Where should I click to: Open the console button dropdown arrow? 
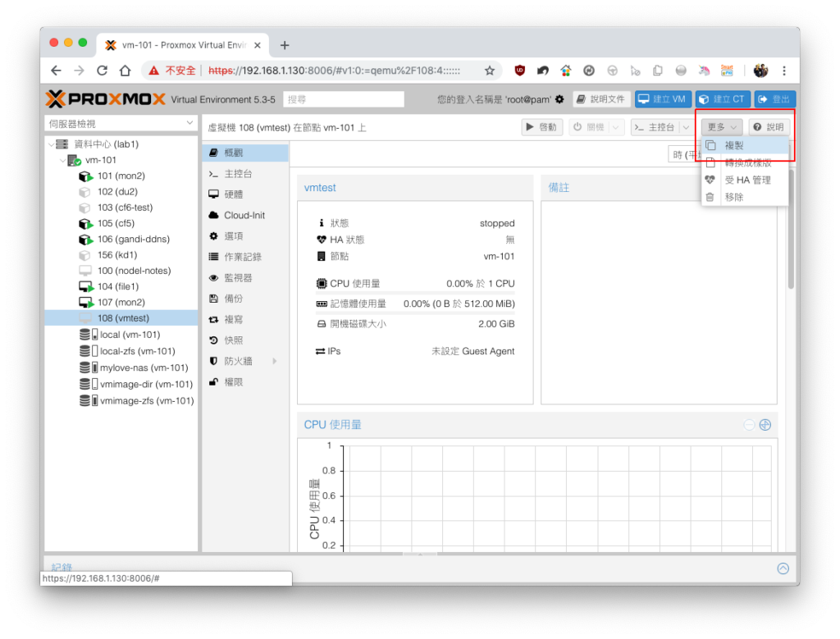[x=686, y=127]
